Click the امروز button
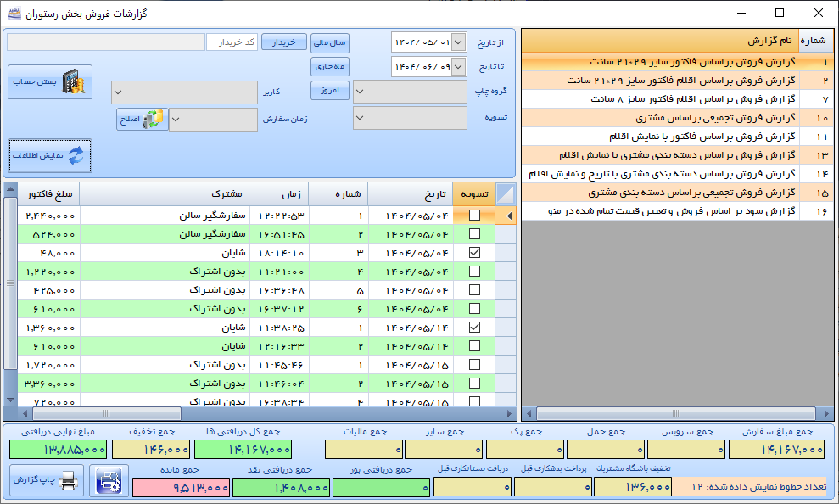This screenshot has height=504, width=839. [x=330, y=91]
